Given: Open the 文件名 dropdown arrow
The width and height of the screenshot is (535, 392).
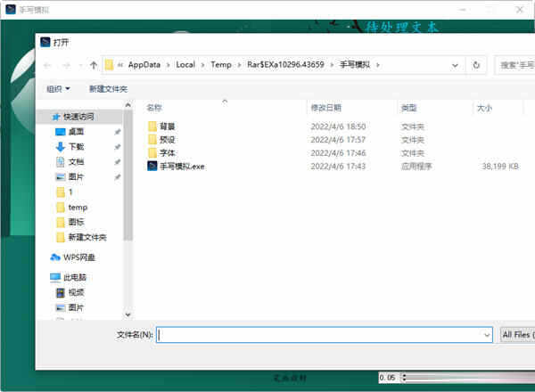Looking at the screenshot, I should coord(487,335).
